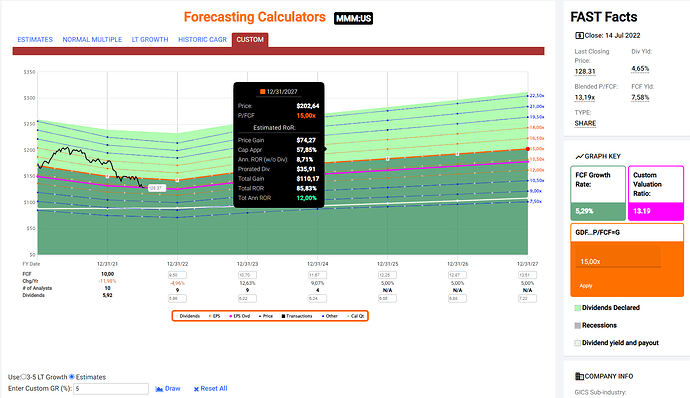Click the GDF...P/FCF=G header
690x398 pixels.
point(627,232)
